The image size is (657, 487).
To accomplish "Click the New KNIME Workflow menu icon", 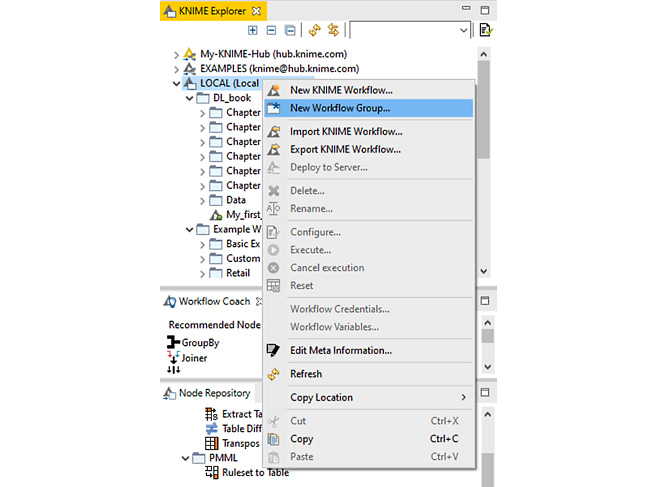I will [x=274, y=90].
